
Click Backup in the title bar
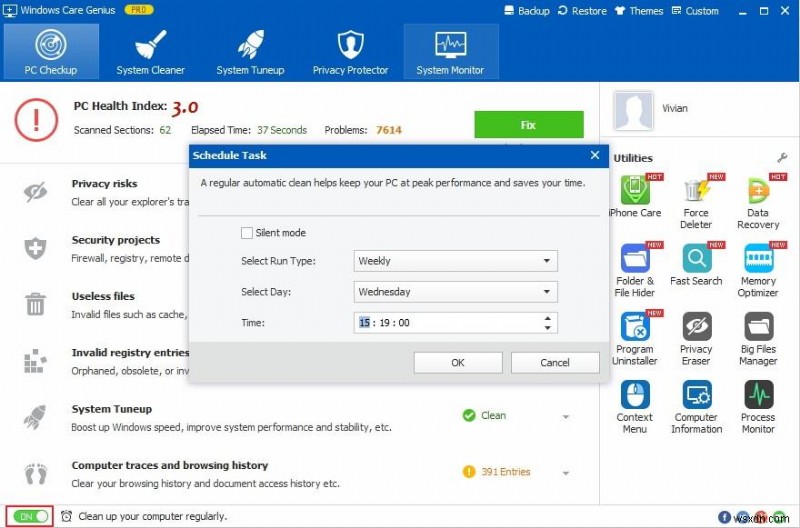[x=527, y=11]
